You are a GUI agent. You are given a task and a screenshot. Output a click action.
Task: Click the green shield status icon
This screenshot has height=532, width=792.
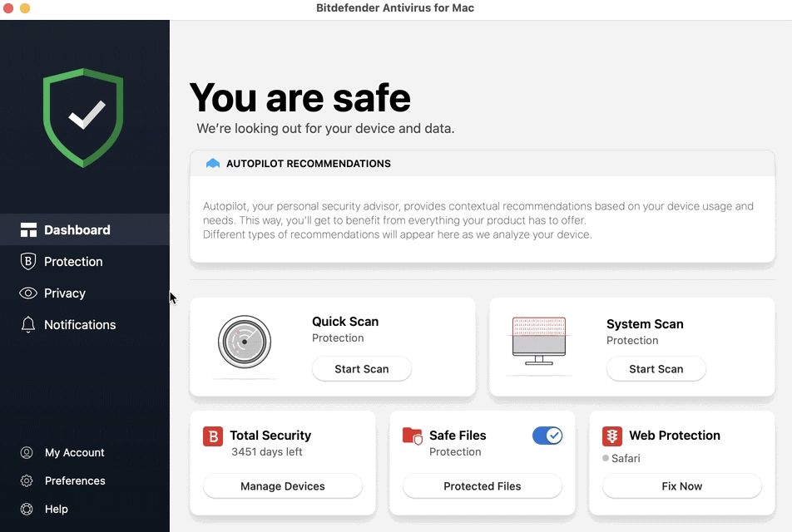(x=83, y=117)
